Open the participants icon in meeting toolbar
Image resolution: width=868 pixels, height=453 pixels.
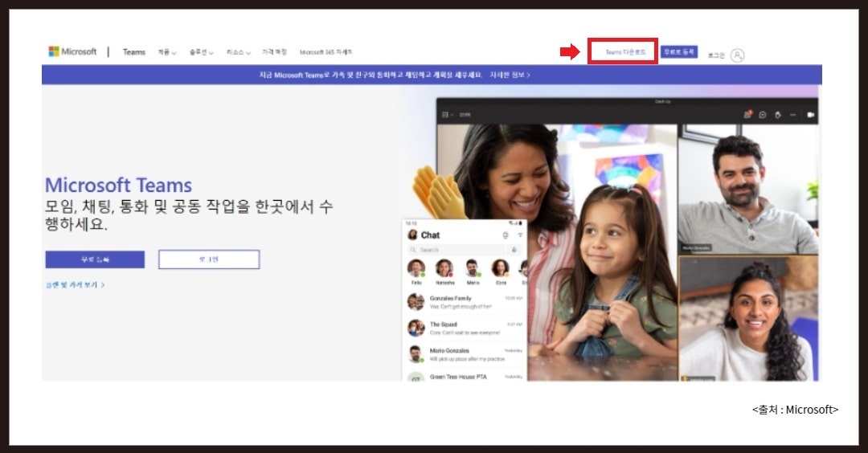[x=748, y=115]
